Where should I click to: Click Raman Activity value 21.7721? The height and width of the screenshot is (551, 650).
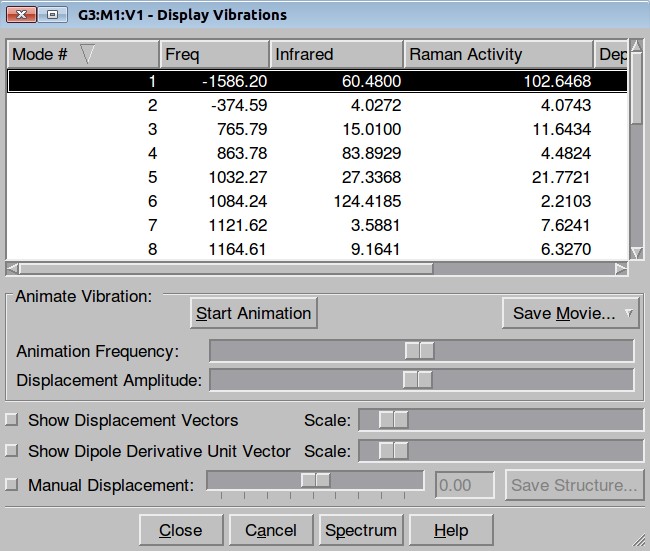(x=561, y=177)
